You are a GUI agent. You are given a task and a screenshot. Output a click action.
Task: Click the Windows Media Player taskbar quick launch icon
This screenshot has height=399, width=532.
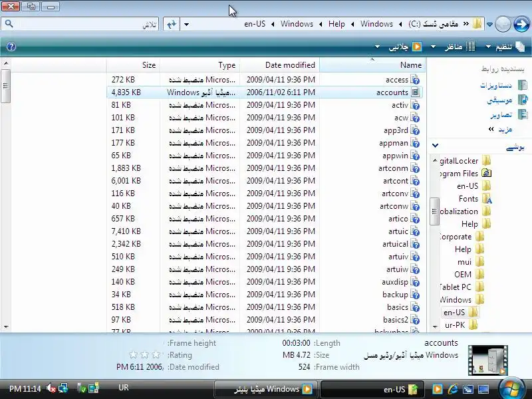click(437, 389)
